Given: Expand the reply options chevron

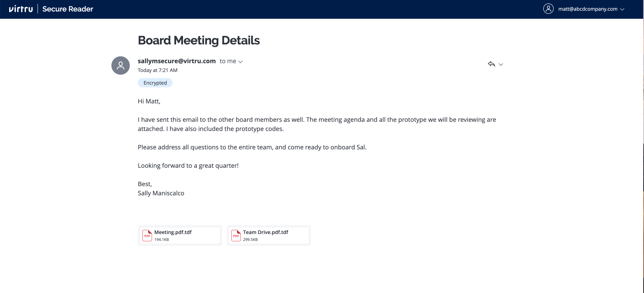Looking at the screenshot, I should (x=501, y=64).
